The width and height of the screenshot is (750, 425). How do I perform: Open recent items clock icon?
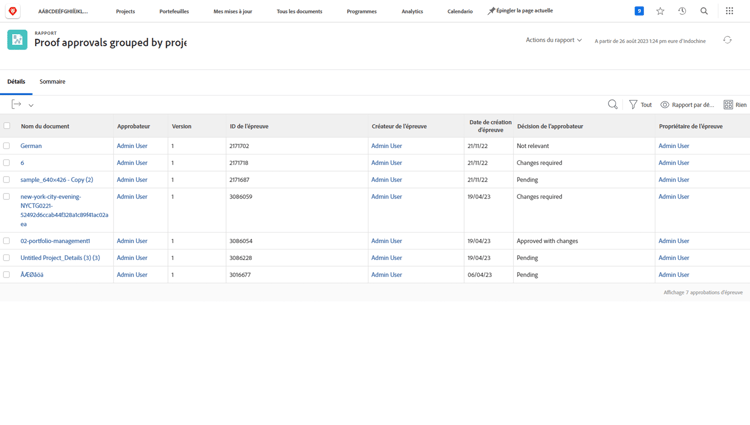(682, 11)
